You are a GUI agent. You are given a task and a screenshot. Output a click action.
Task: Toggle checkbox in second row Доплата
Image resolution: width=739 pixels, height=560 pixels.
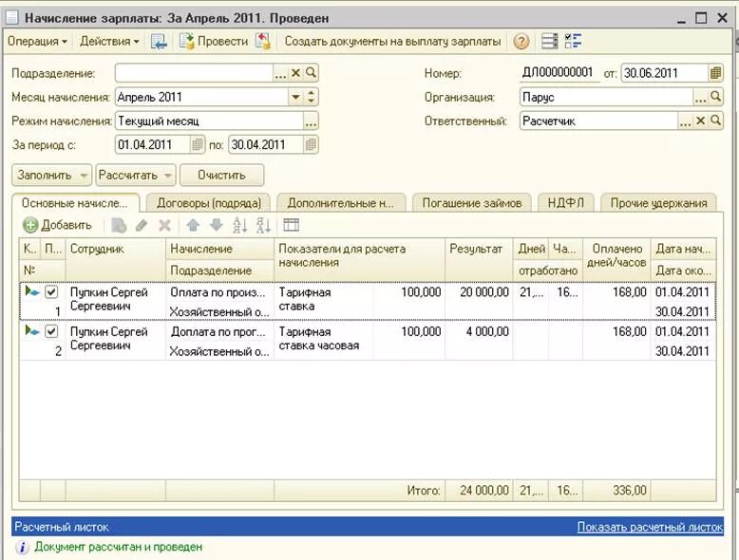(51, 331)
